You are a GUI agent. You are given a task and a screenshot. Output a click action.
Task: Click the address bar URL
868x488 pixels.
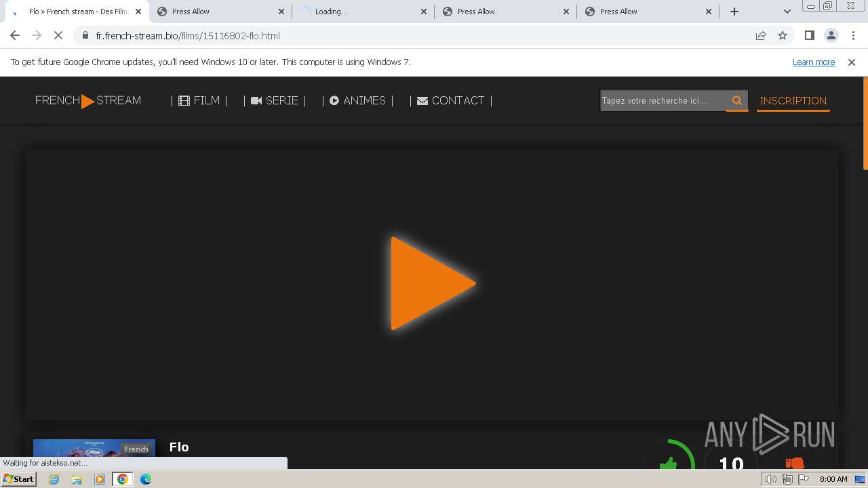(188, 36)
